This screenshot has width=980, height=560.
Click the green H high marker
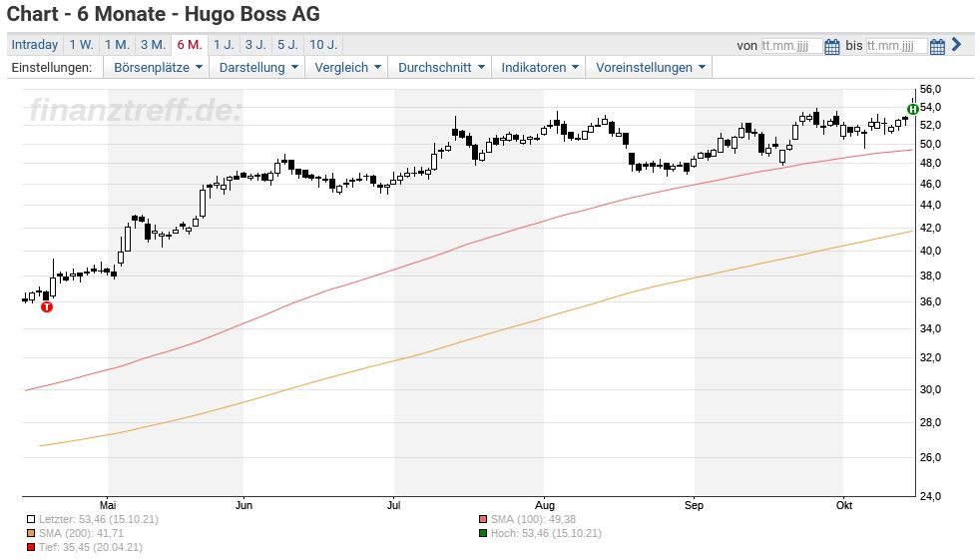912,110
